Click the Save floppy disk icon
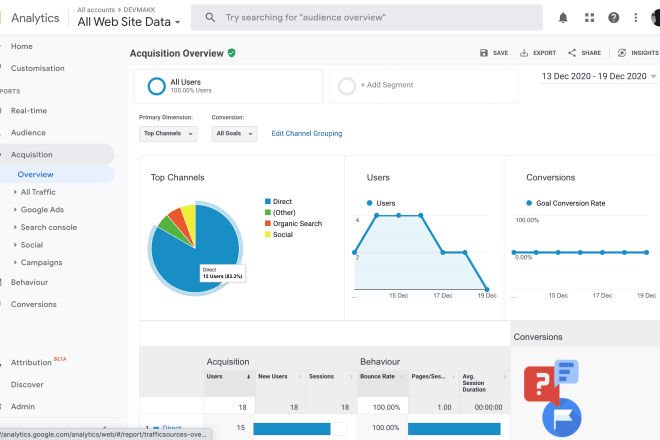 (x=484, y=53)
